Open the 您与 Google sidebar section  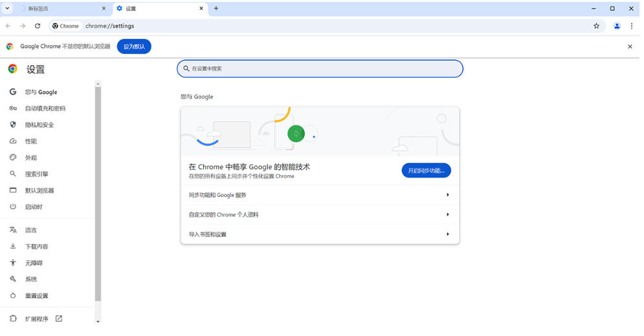click(x=41, y=92)
